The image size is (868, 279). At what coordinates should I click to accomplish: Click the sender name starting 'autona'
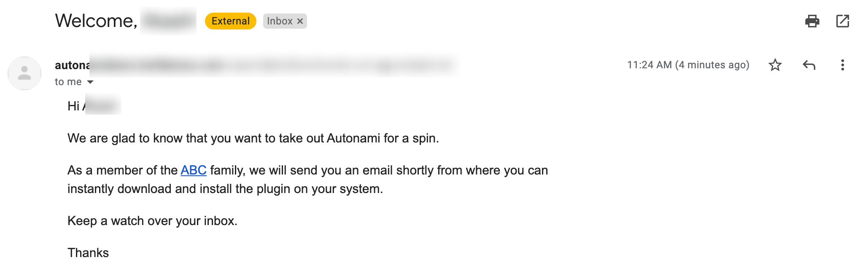(x=72, y=65)
